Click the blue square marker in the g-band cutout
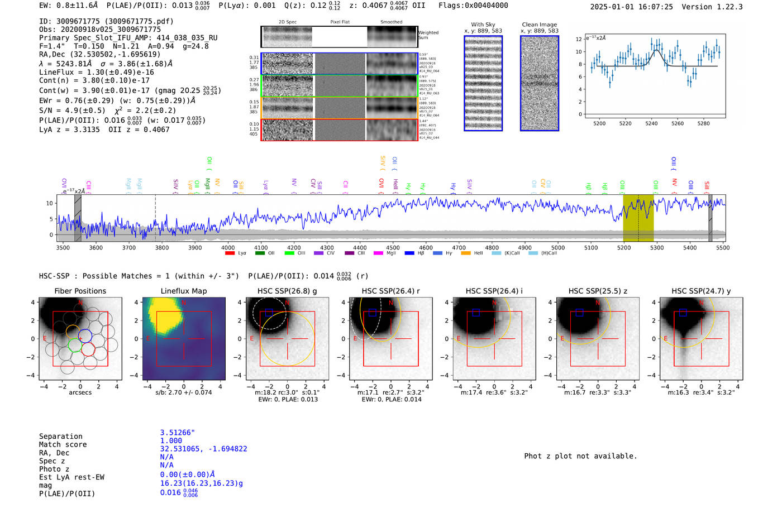The image size is (782, 532). tap(269, 313)
